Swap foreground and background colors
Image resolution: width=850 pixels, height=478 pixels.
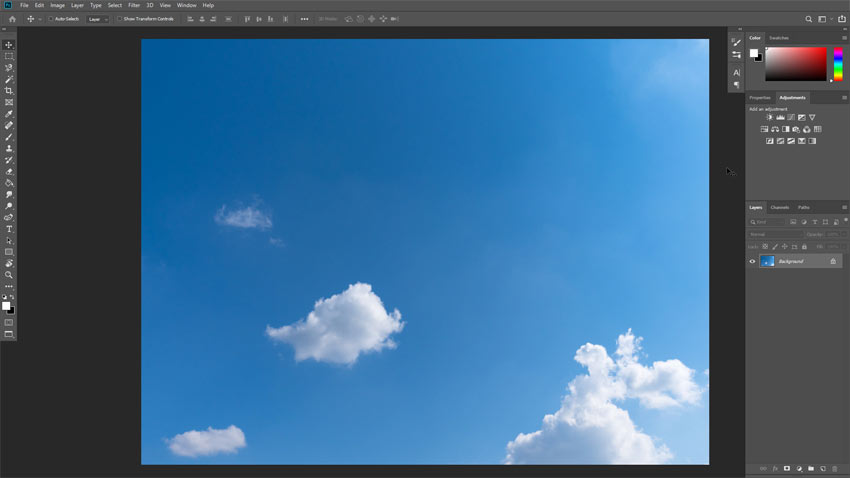pyautogui.click(x=12, y=297)
